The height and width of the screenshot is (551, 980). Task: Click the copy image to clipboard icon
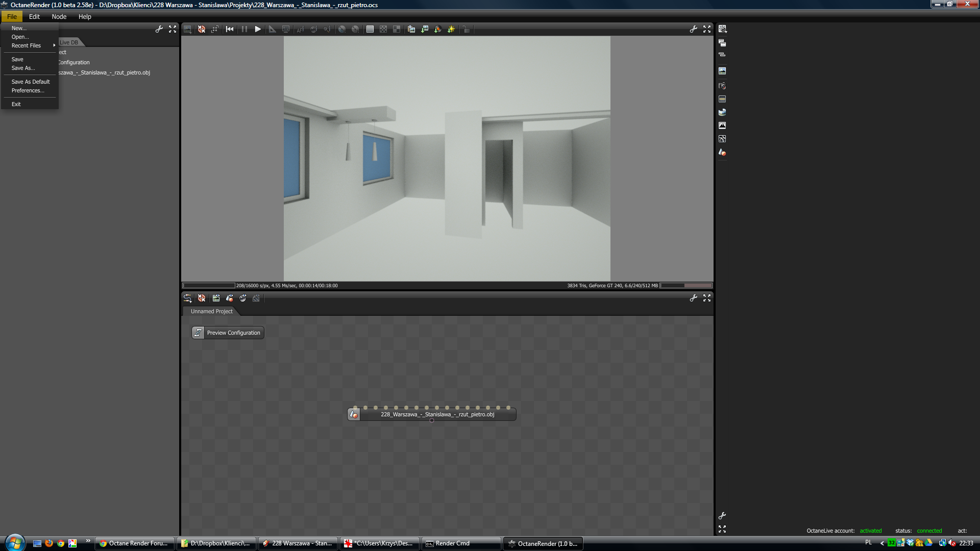pos(411,29)
